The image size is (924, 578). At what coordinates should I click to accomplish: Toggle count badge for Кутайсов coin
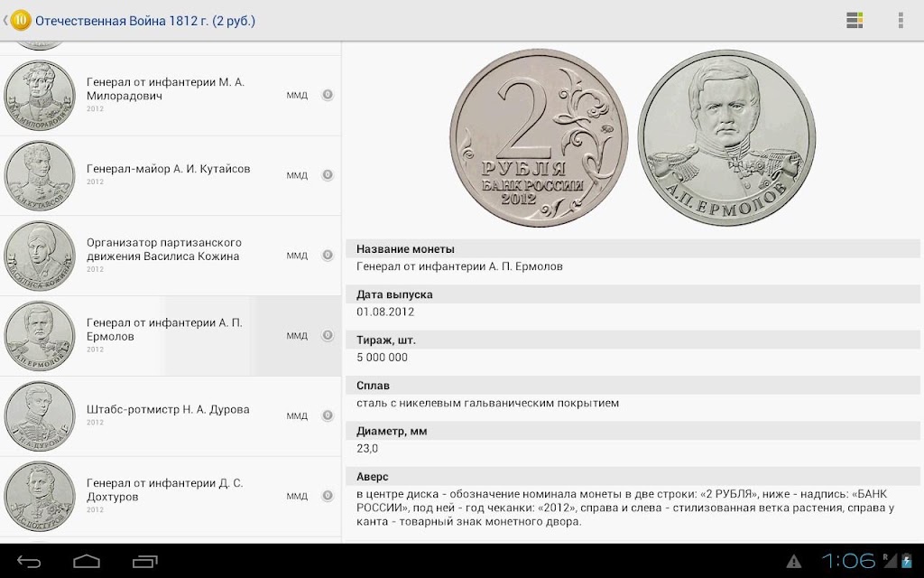[328, 175]
